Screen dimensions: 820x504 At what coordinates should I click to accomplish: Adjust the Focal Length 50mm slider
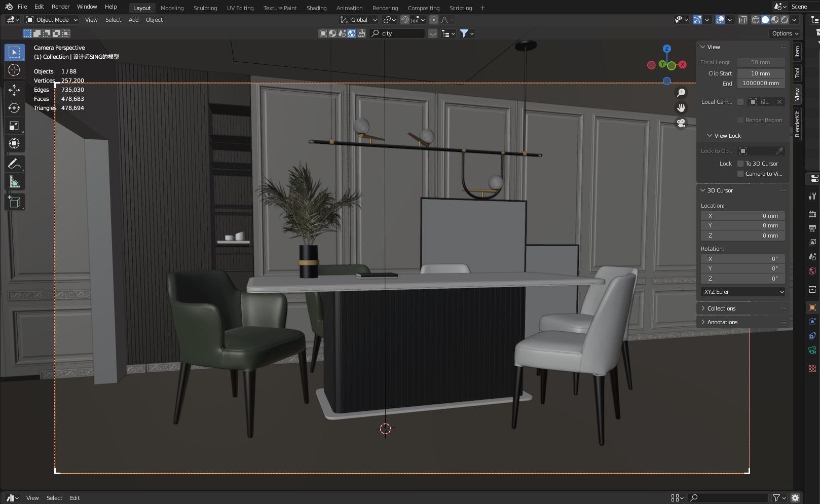pos(760,62)
